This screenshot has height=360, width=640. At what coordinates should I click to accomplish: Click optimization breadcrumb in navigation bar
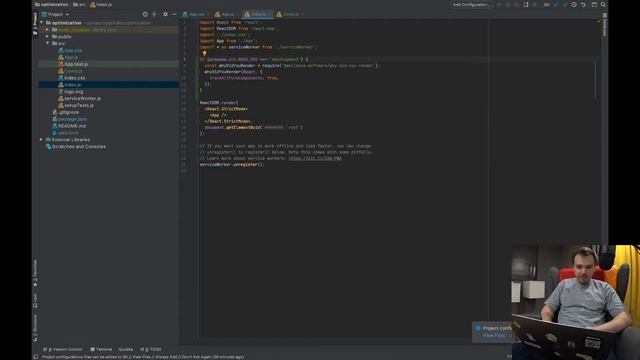52,4
